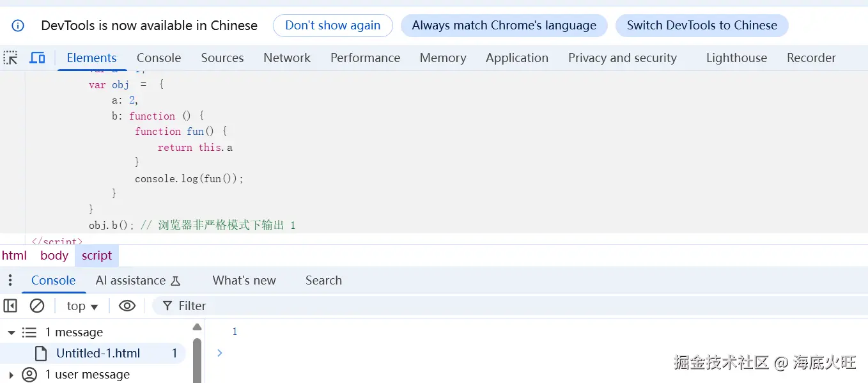Open the Sources tab
The height and width of the screenshot is (383, 868).
pyautogui.click(x=222, y=58)
